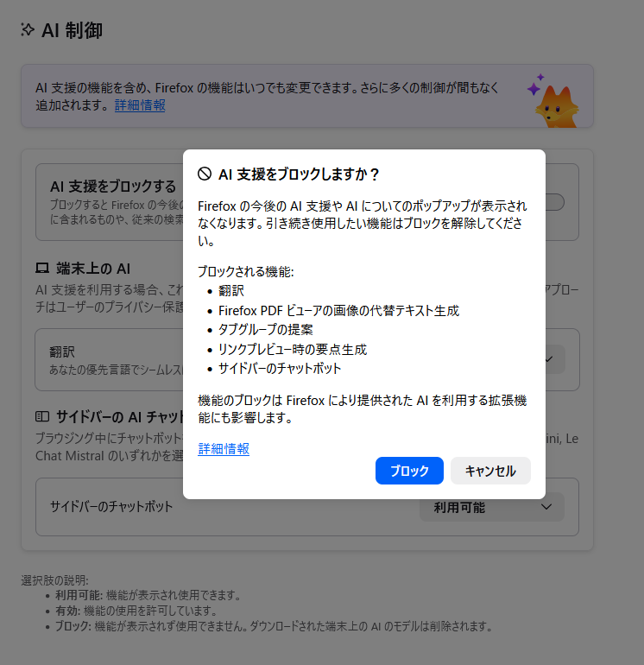Click 翻訳 in the blocked features list
Viewport: 644px width, 665px height.
point(231,290)
